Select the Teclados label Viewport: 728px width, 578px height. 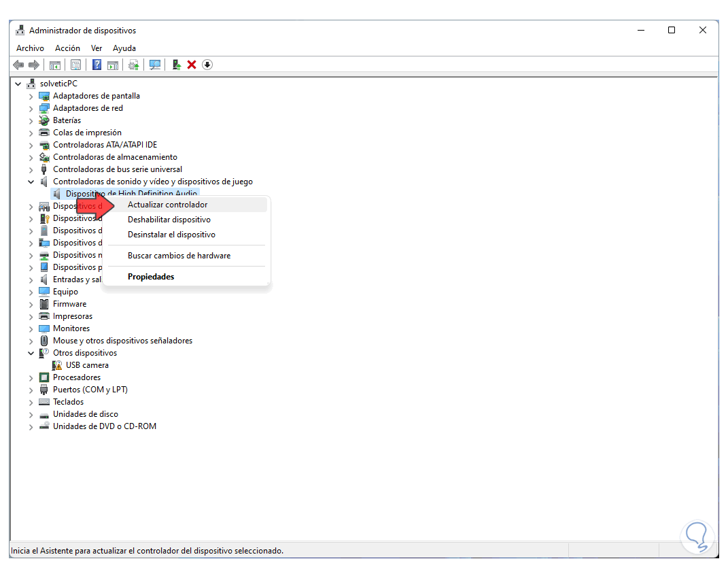(68, 402)
